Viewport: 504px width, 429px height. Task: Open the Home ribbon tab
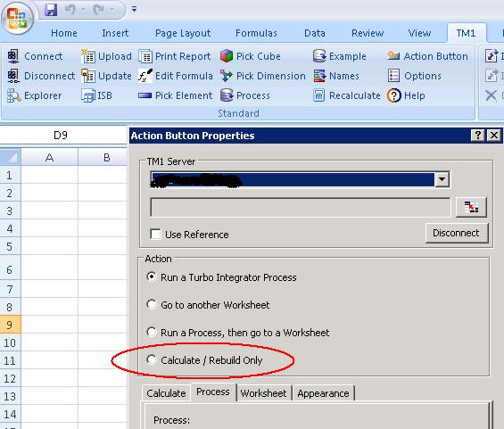pos(64,33)
